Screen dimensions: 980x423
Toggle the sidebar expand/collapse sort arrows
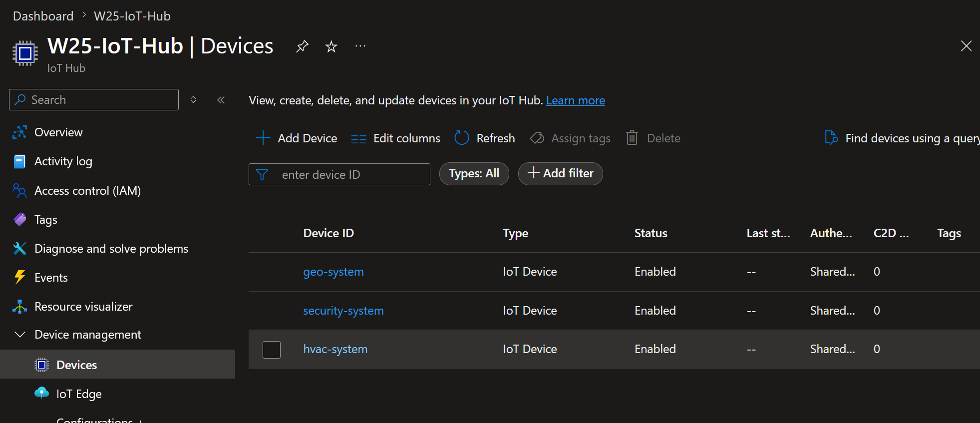tap(193, 100)
